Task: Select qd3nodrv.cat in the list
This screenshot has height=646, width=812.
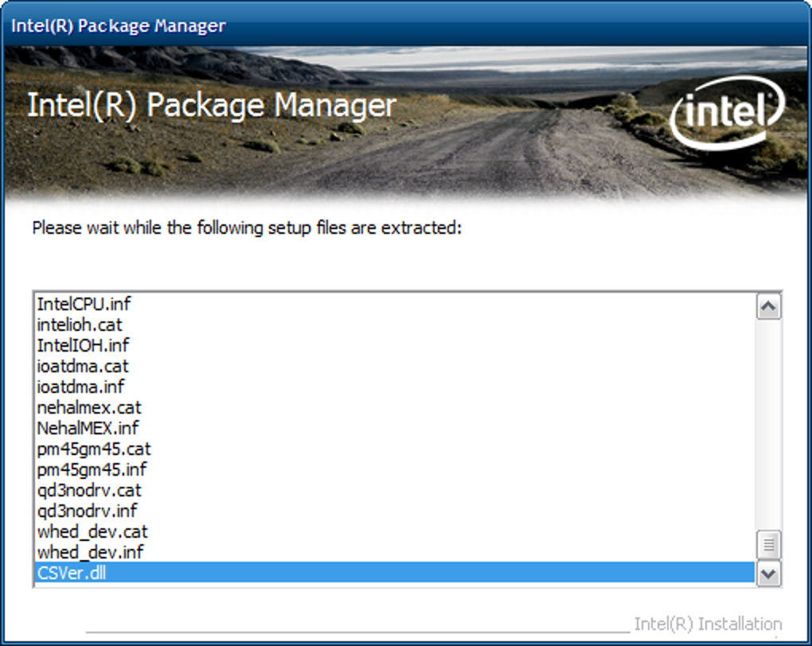Action: pos(88,490)
